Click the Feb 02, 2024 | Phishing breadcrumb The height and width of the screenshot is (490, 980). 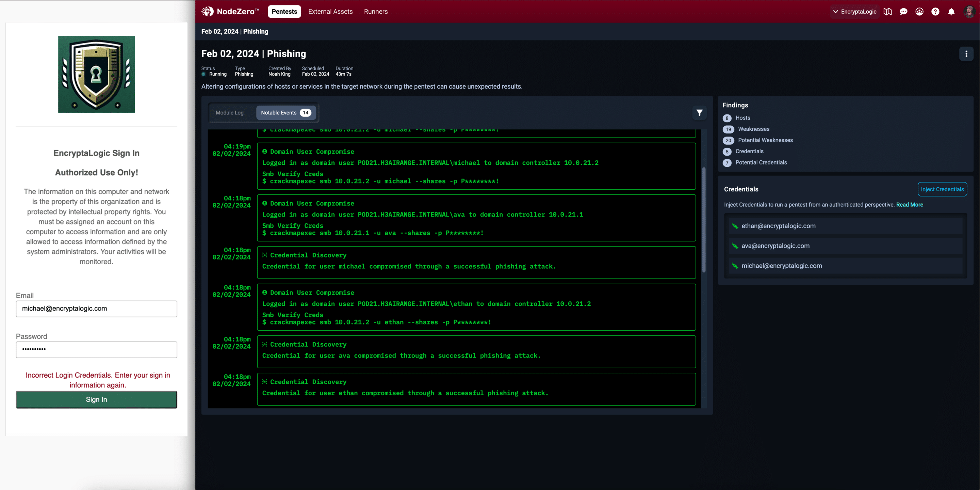pyautogui.click(x=235, y=31)
